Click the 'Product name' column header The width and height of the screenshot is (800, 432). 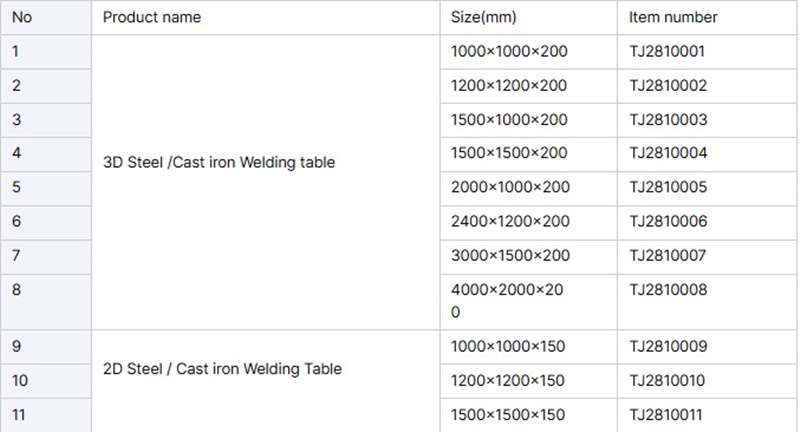152,17
